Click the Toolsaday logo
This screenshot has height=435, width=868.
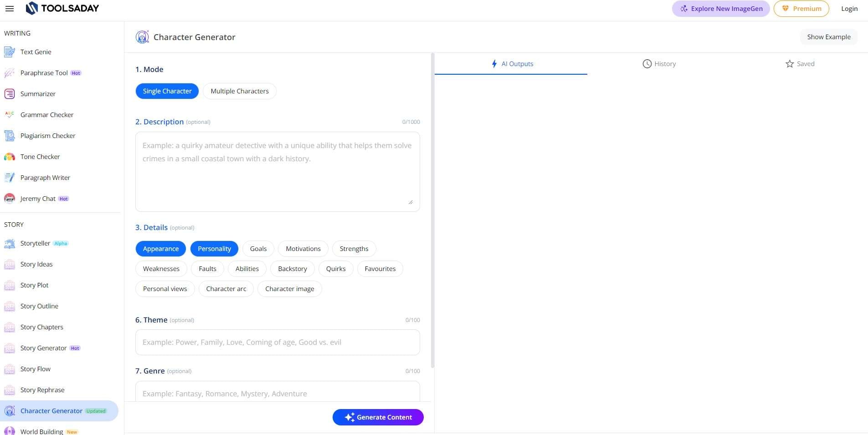click(62, 8)
